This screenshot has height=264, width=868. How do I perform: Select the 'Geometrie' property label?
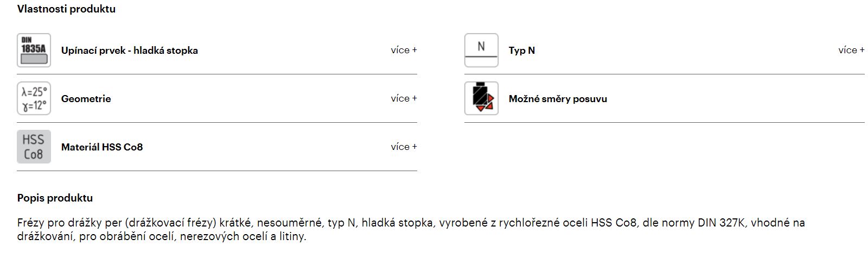(86, 99)
